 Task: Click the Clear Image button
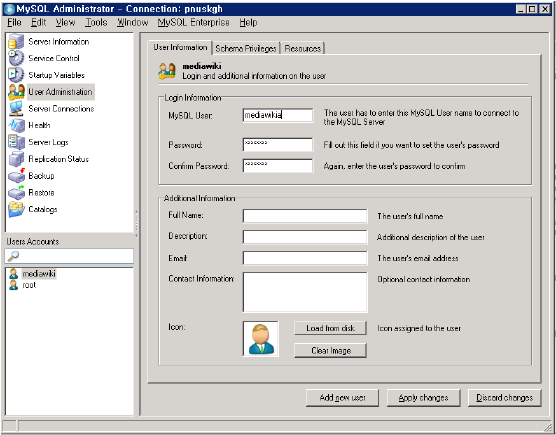point(330,351)
